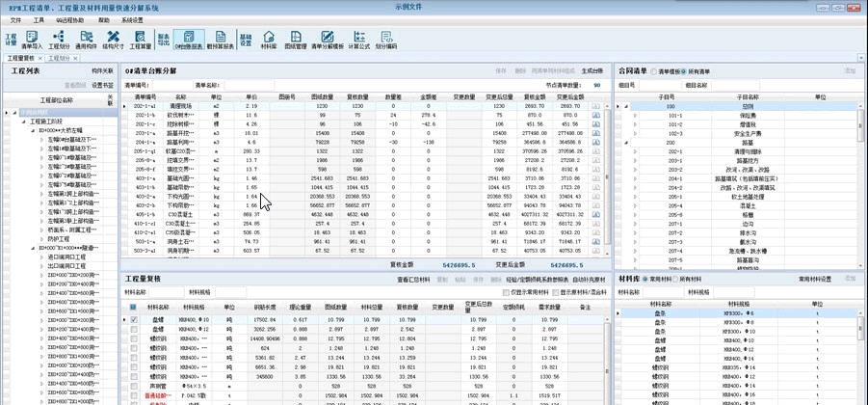Collapse contract item 200 路基

click(x=626, y=143)
